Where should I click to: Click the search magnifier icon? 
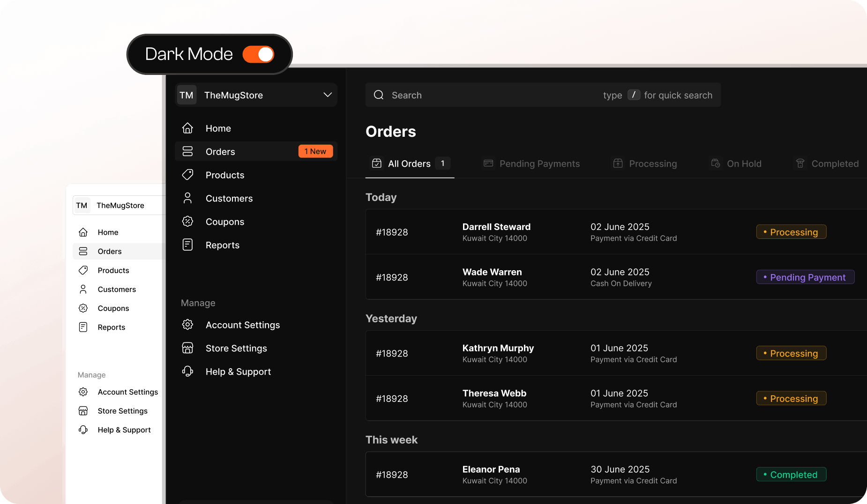379,95
